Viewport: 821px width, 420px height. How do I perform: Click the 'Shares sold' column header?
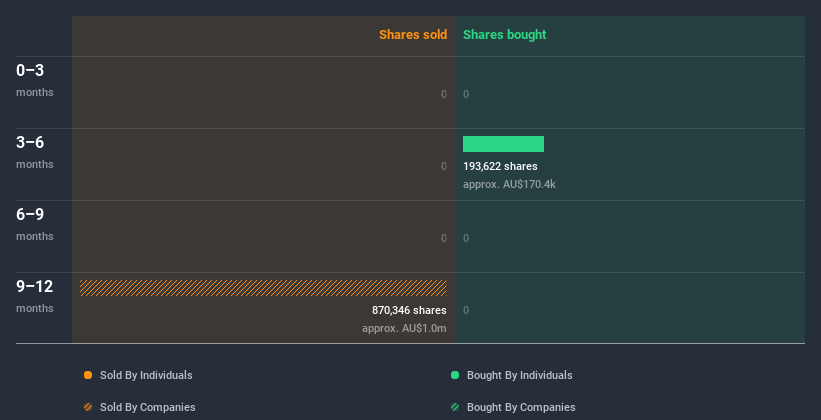point(413,35)
